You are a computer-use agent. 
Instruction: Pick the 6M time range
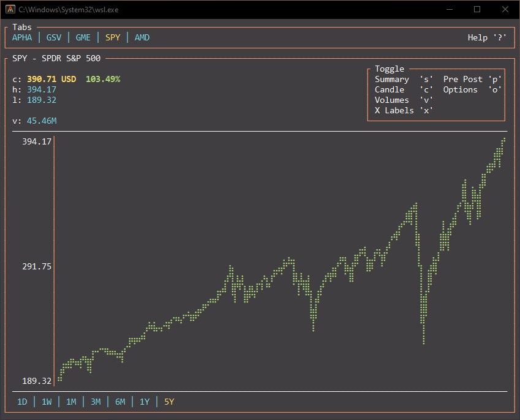(x=120, y=402)
